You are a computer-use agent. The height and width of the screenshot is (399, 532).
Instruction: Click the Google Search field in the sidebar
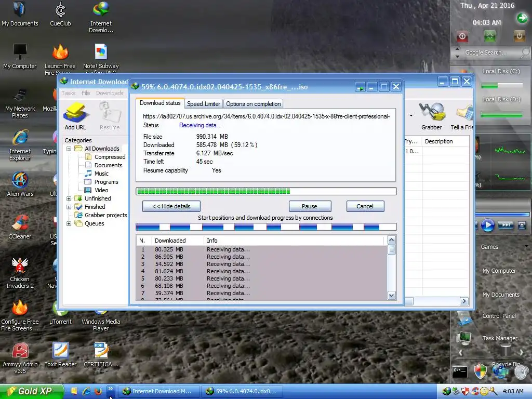pyautogui.click(x=491, y=52)
